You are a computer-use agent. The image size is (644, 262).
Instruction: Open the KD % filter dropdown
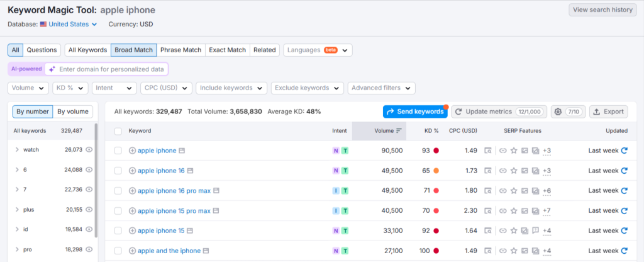(x=70, y=88)
